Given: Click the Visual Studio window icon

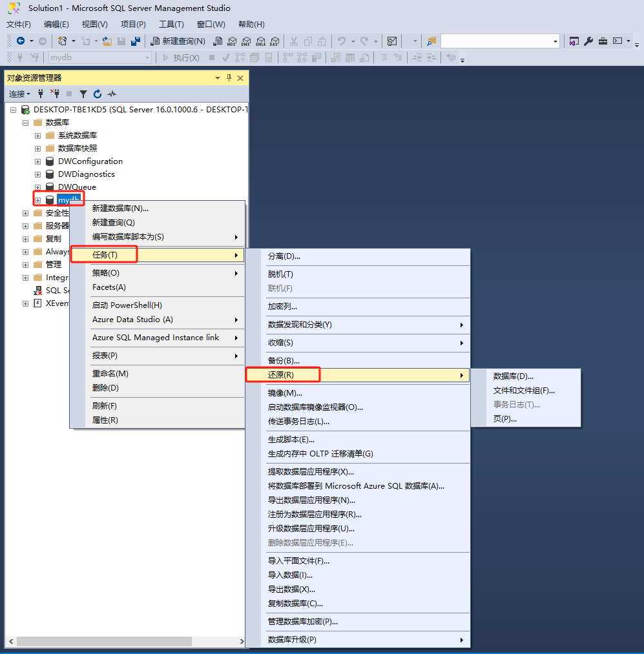Looking at the screenshot, I should [x=574, y=41].
